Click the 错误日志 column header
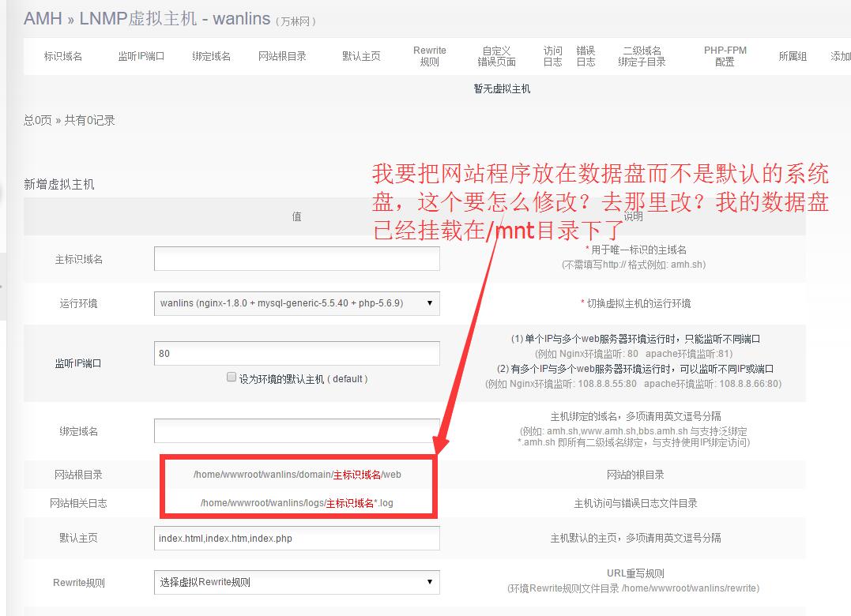This screenshot has height=616, width=851. coord(586,56)
